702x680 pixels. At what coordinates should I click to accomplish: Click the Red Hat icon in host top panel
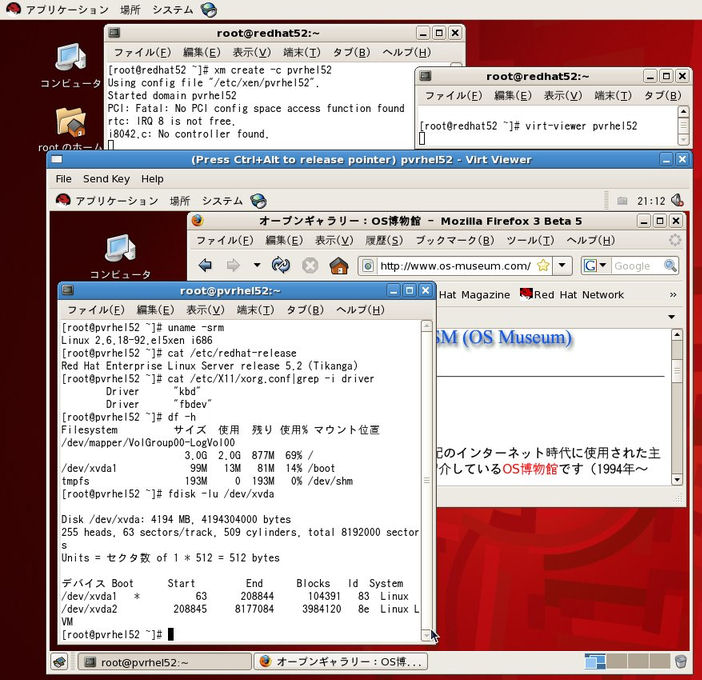point(13,9)
